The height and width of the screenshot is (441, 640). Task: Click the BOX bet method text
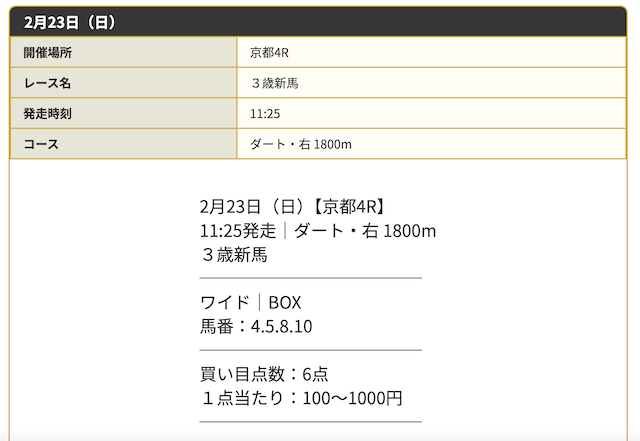284,303
